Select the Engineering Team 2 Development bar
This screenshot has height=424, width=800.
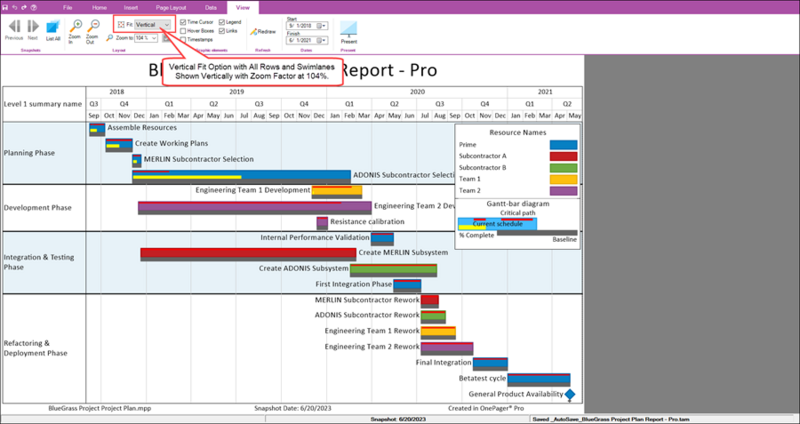pyautogui.click(x=255, y=208)
